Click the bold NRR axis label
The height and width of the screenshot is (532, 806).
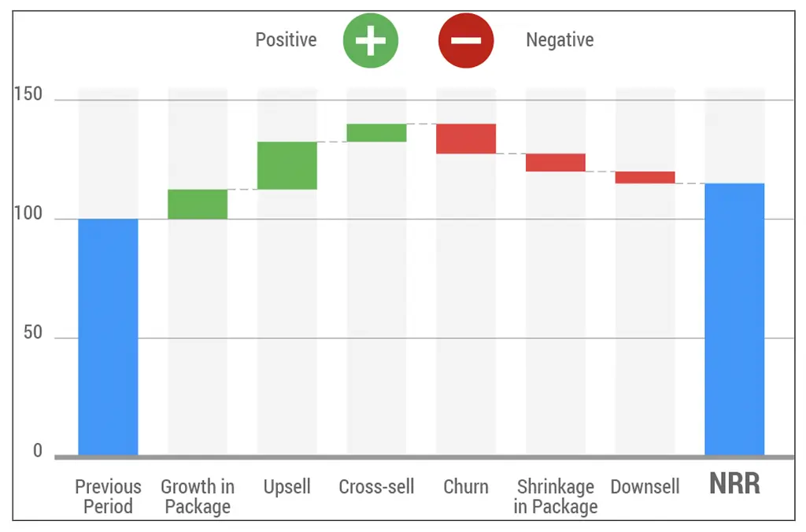click(x=734, y=484)
